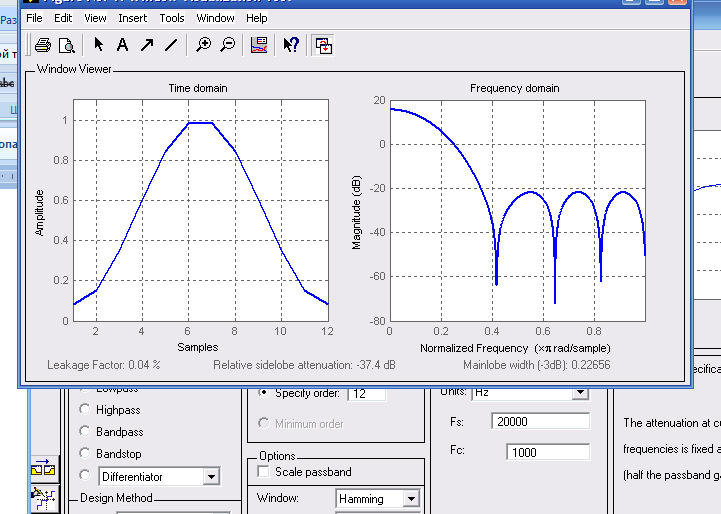Click the Fs field showing 20000
721x514 pixels.
[x=538, y=422]
